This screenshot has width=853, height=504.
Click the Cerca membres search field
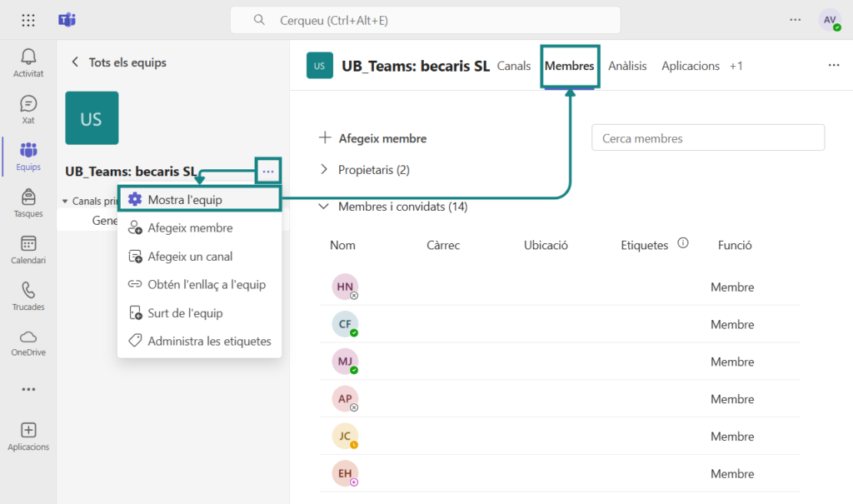pos(708,138)
